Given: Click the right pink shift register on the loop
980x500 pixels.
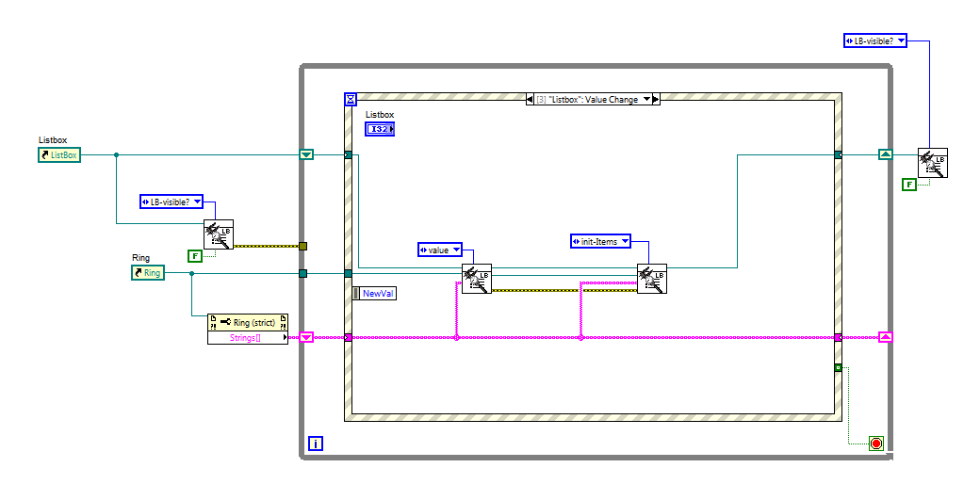Looking at the screenshot, I should click(x=886, y=338).
